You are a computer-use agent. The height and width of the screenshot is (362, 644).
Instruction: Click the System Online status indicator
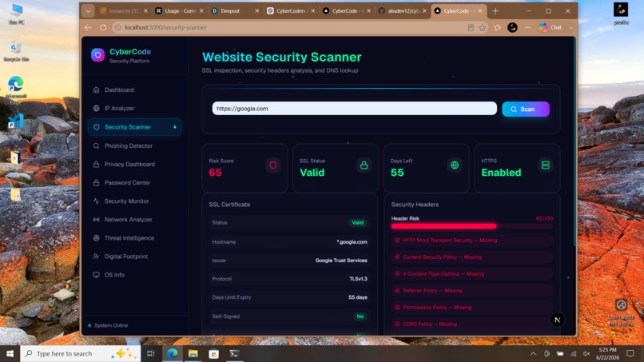[x=108, y=325]
